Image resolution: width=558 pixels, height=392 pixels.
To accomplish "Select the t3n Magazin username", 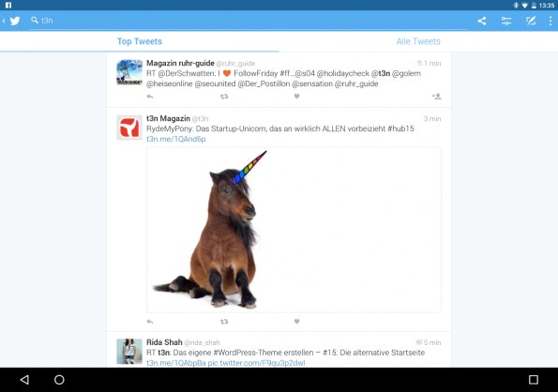I will click(x=168, y=118).
